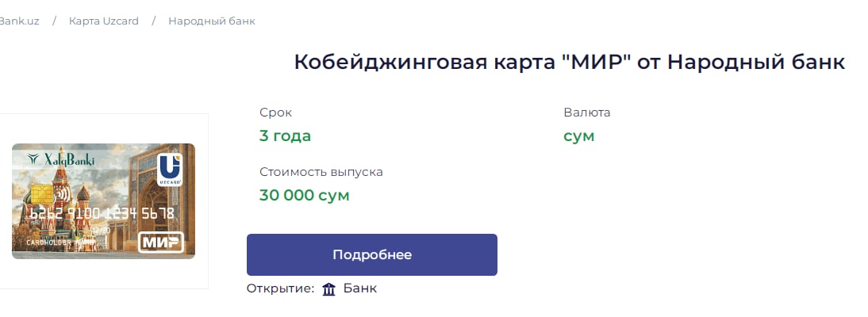Click the Валюта label
The width and height of the screenshot is (868, 317).
point(586,113)
